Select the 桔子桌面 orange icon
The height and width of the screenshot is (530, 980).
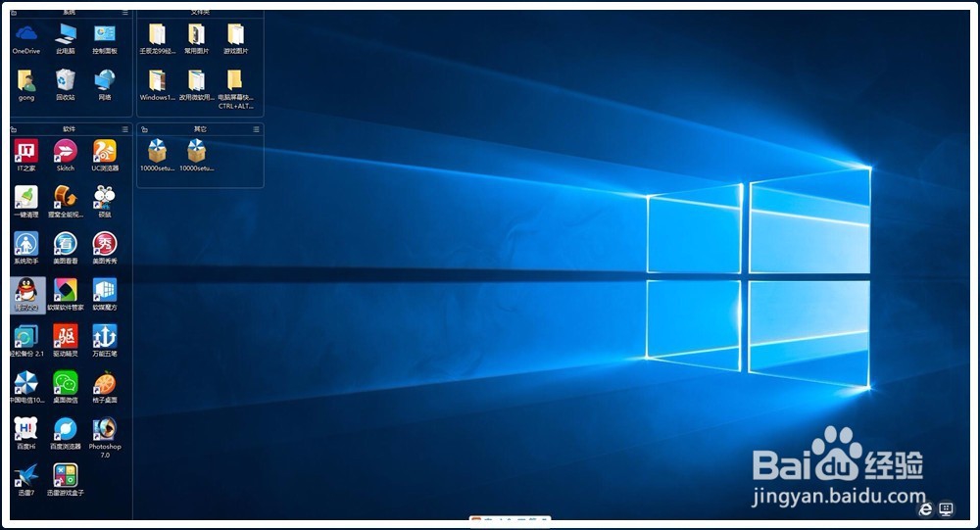point(105,387)
